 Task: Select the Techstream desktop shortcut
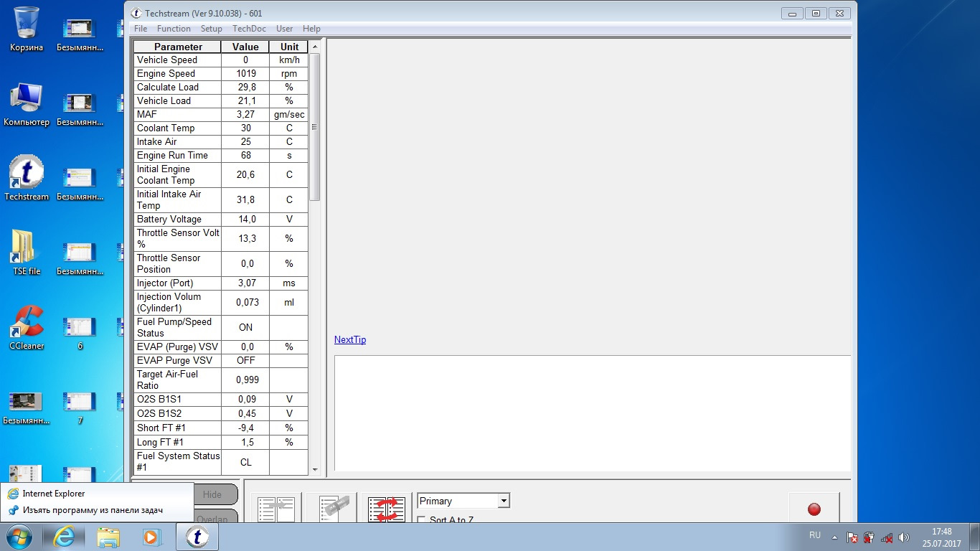pyautogui.click(x=27, y=179)
